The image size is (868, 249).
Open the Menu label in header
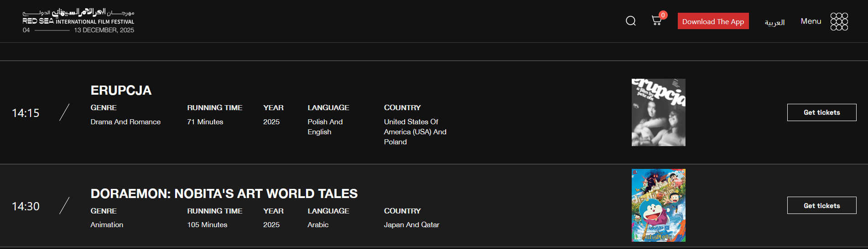click(811, 21)
